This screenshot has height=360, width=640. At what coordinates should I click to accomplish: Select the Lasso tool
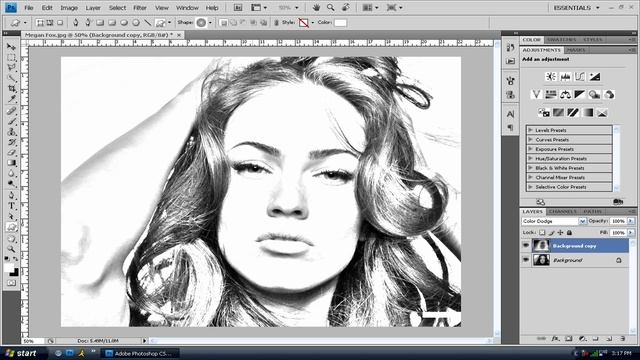(11, 68)
